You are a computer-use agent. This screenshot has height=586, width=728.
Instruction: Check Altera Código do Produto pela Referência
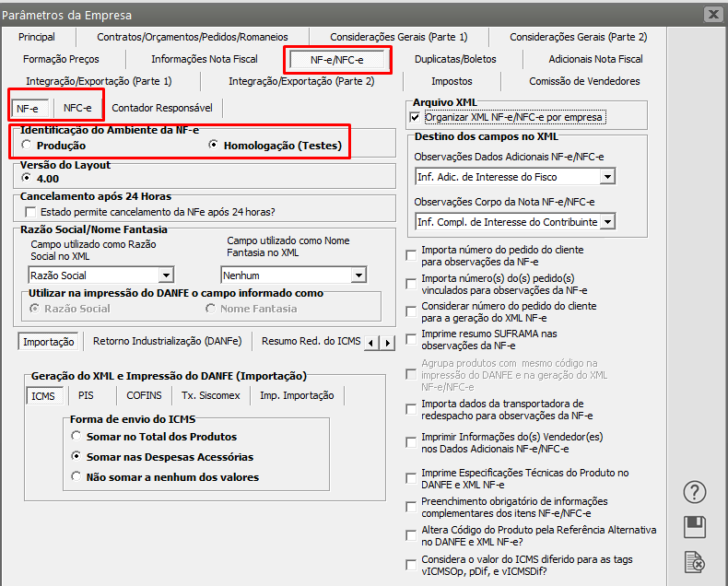(x=411, y=535)
